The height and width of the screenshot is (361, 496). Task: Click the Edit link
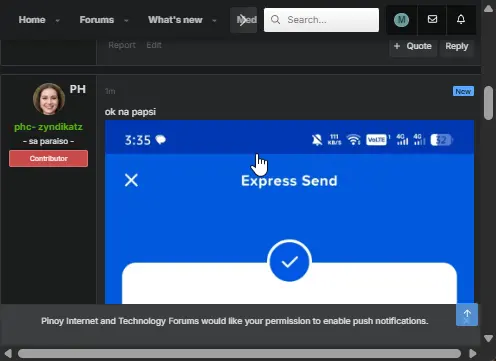(154, 45)
